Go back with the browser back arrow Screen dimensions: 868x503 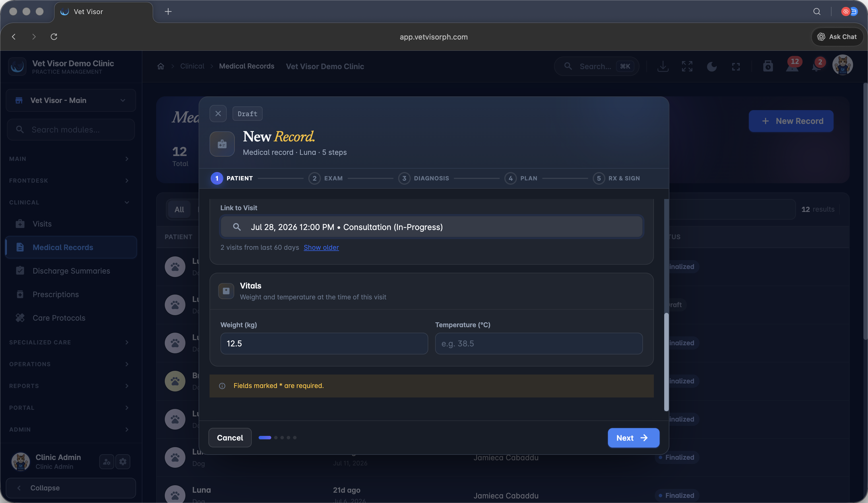point(14,36)
